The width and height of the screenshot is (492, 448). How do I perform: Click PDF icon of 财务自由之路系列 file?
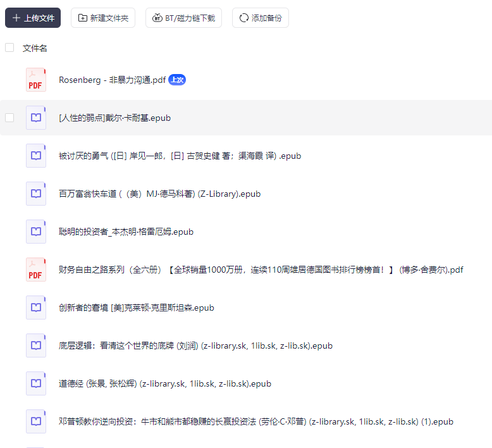[x=36, y=270]
